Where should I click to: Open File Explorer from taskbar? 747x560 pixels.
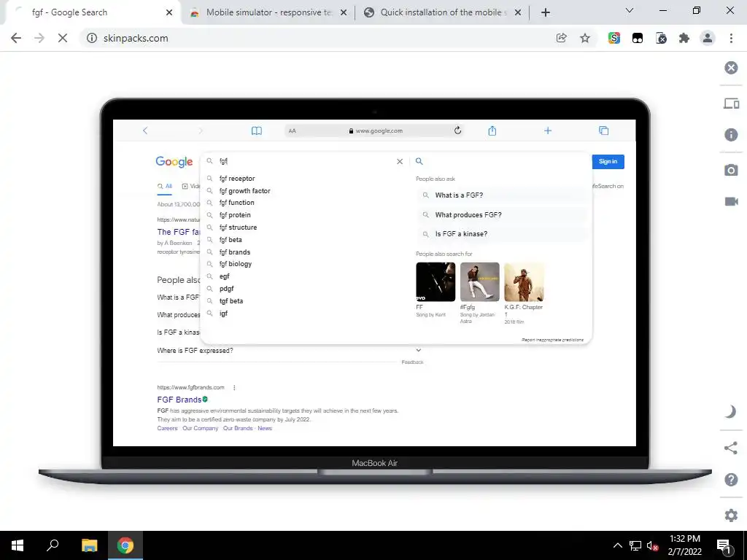point(89,545)
